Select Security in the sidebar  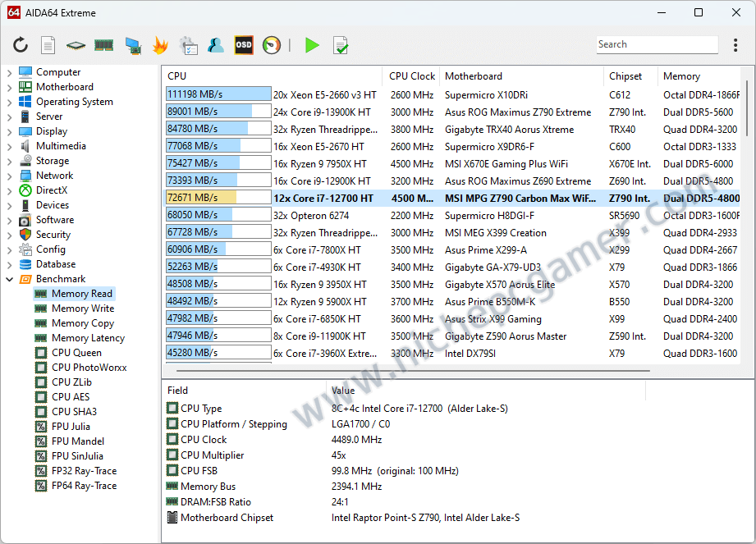pyautogui.click(x=53, y=235)
